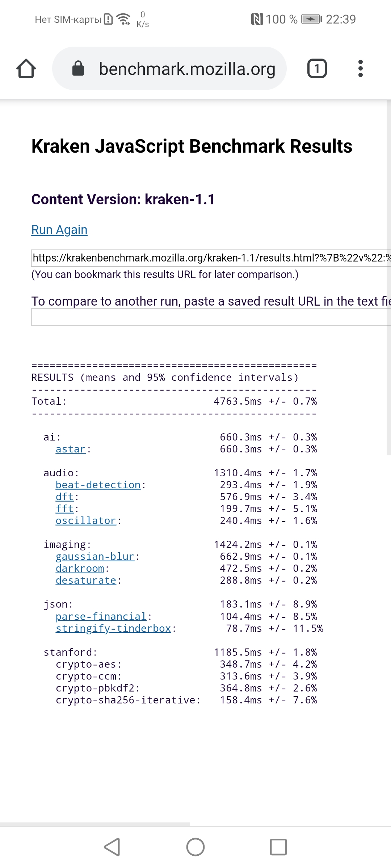This screenshot has width=391, height=868.
Task: Tap the NFC status icon
Action: coord(257,19)
